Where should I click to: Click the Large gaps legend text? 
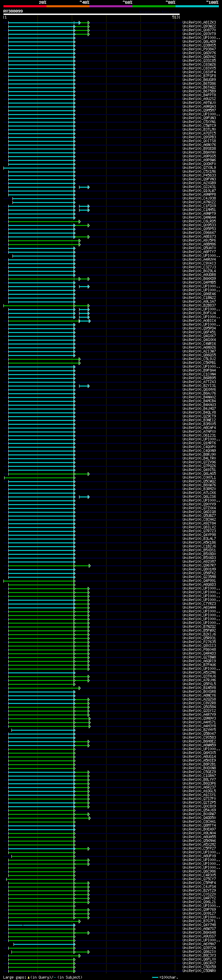pos(43,977)
